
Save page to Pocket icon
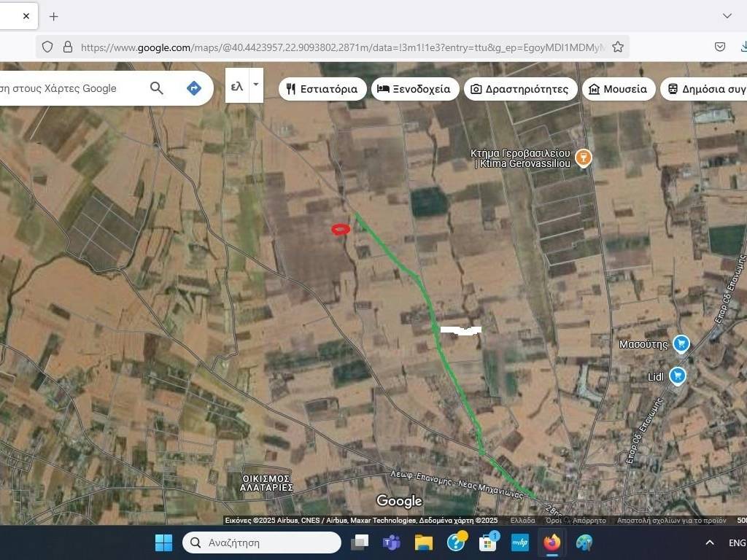pos(720,47)
